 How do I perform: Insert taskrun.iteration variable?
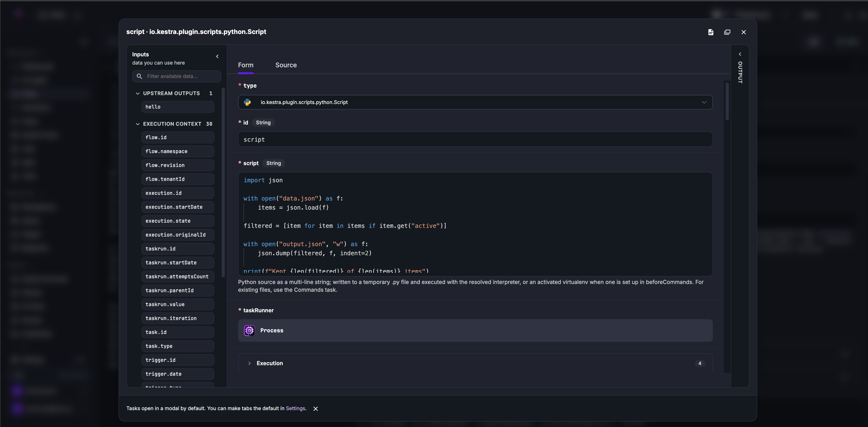pyautogui.click(x=178, y=318)
